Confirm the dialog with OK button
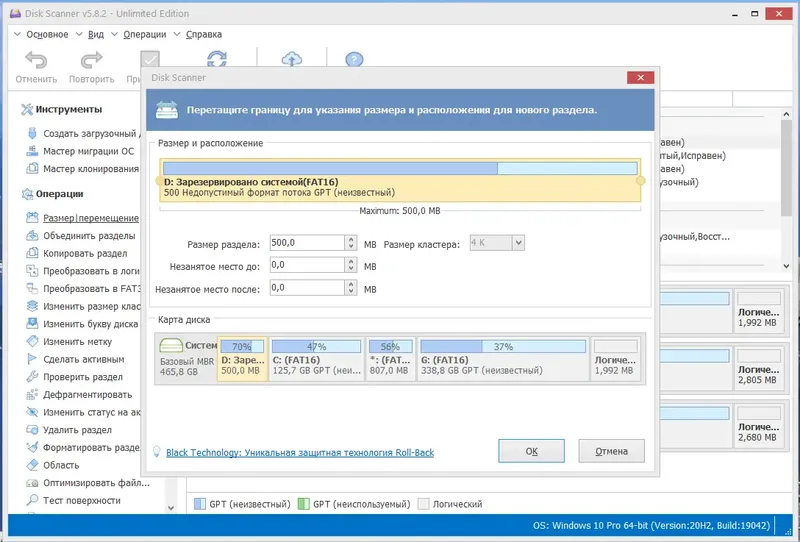The height and width of the screenshot is (542, 800). click(x=531, y=451)
